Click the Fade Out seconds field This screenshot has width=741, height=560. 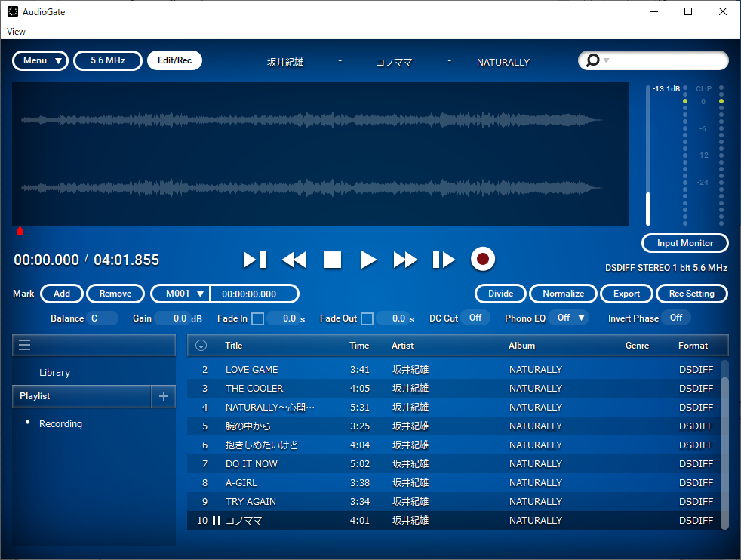coord(392,318)
